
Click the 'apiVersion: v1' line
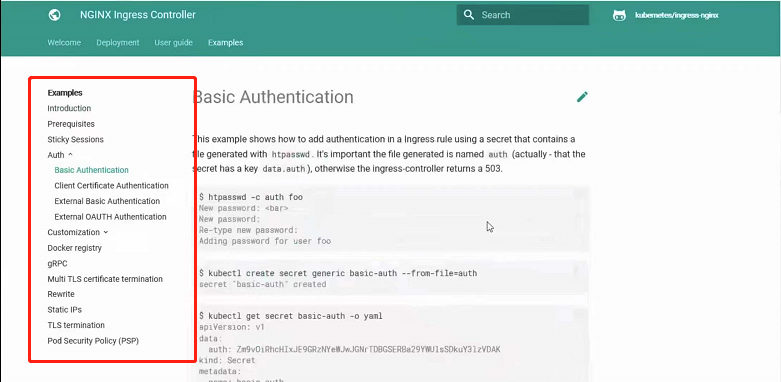232,327
